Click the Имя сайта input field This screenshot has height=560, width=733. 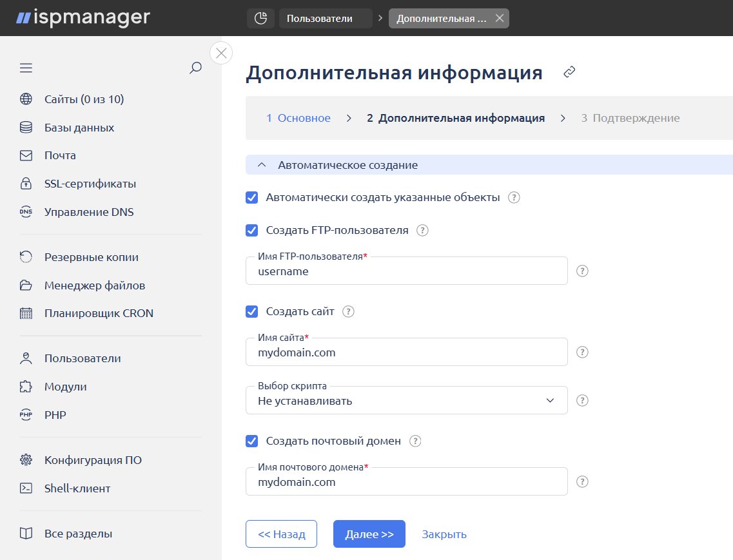pyautogui.click(x=406, y=353)
